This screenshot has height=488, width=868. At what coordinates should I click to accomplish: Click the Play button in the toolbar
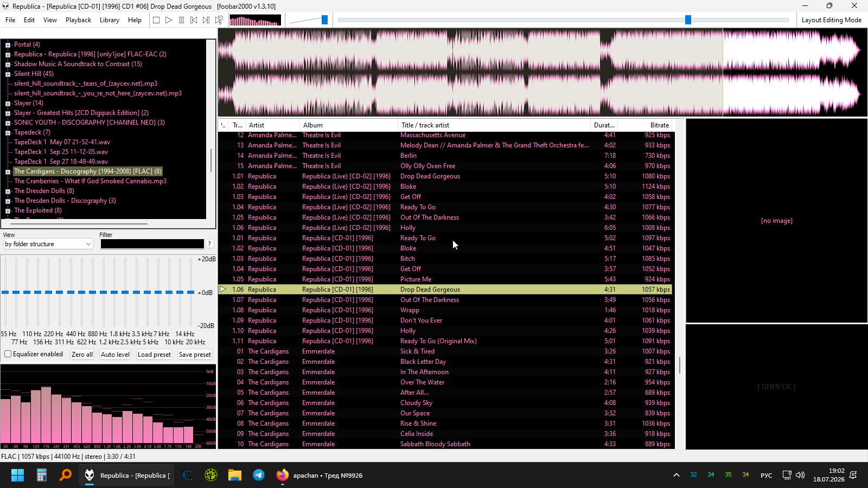coord(169,20)
